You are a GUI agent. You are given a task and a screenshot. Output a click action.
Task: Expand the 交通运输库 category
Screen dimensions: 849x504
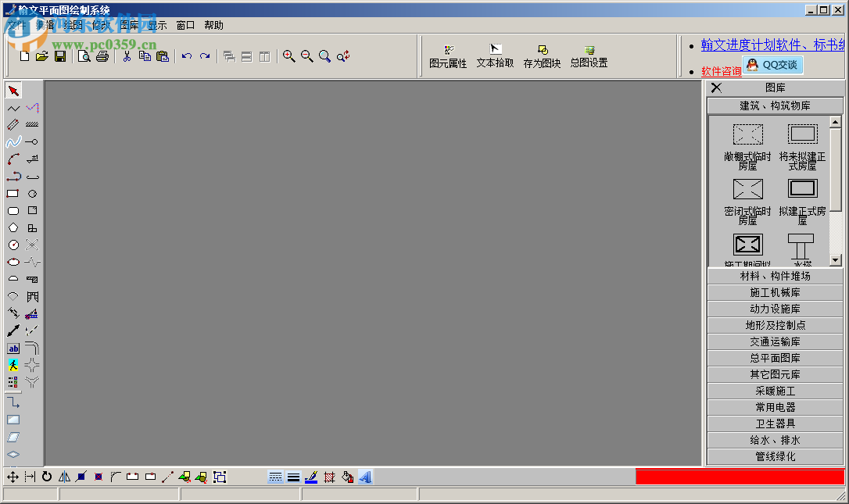775,341
